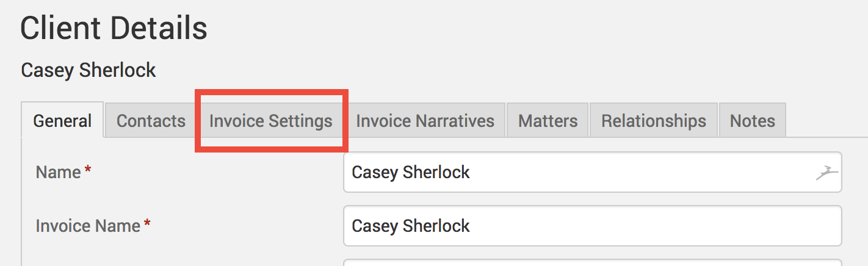Click the Invoice Name field label
This screenshot has height=266, width=868.
88,226
